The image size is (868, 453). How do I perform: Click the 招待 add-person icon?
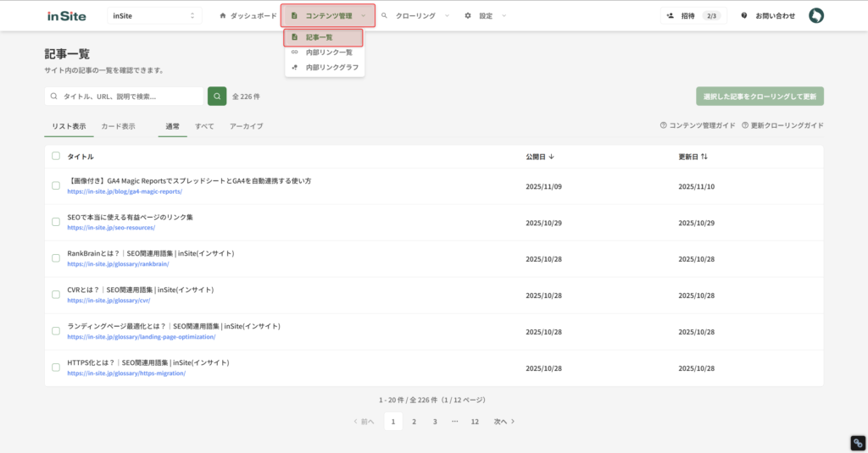click(x=670, y=15)
